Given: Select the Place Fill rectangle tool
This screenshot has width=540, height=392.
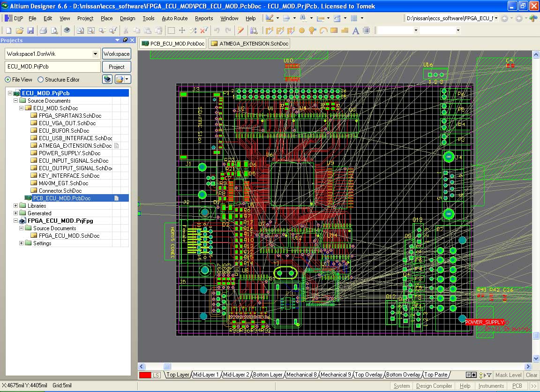Looking at the screenshot, I should pyautogui.click(x=334, y=30).
